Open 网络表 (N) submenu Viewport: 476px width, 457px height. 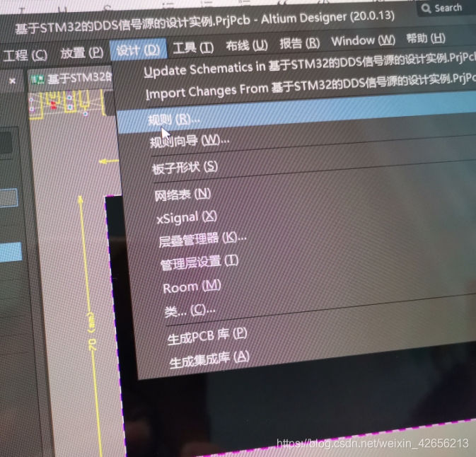point(182,195)
